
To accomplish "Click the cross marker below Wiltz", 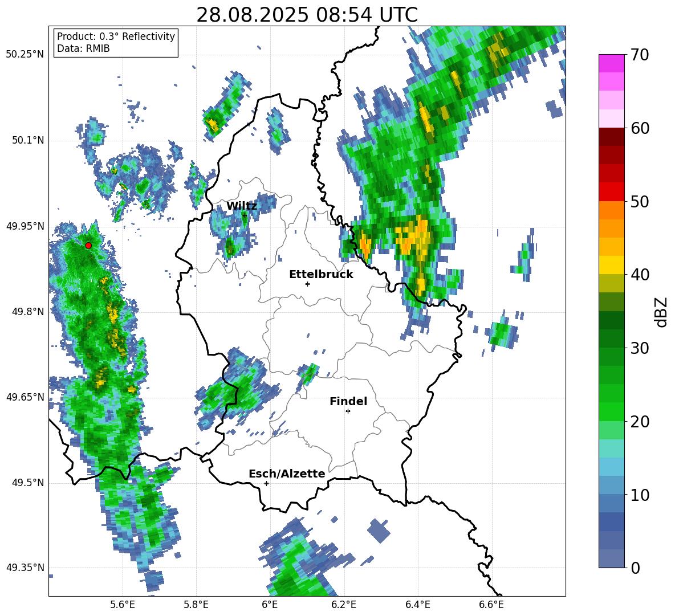I will point(245,215).
